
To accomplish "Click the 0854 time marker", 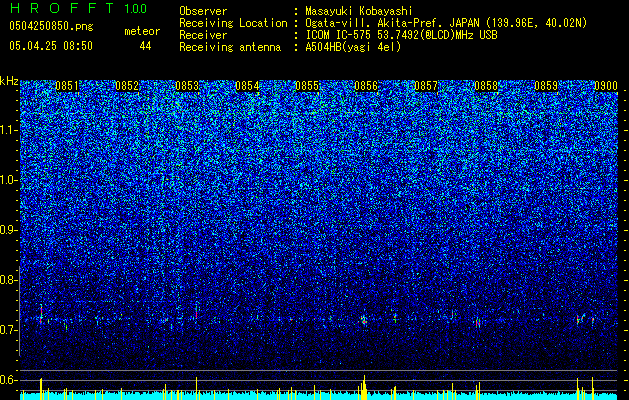I will (x=247, y=86).
